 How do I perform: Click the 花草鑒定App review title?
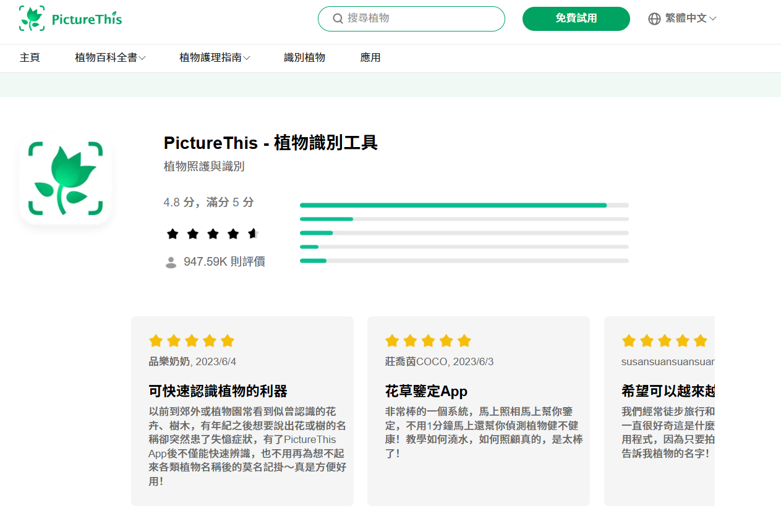[426, 391]
